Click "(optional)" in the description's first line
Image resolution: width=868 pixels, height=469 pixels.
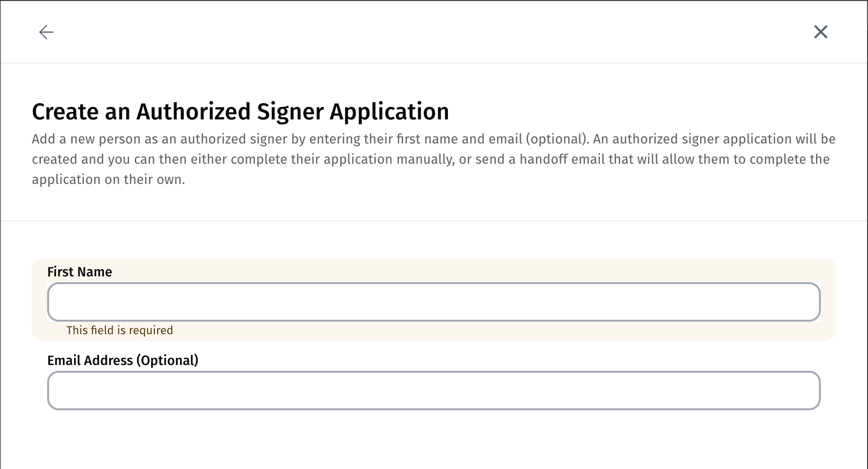point(557,139)
